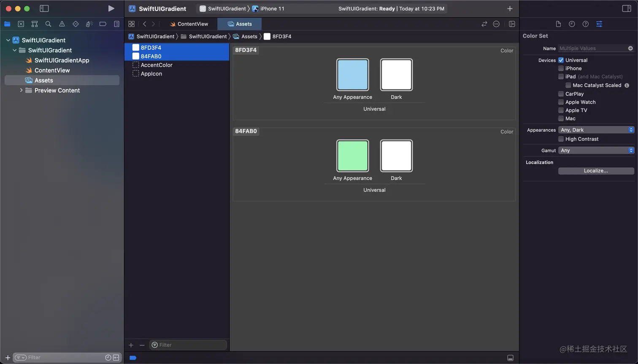The width and height of the screenshot is (638, 364).
Task: Open the Appearances dropdown
Action: 596,130
